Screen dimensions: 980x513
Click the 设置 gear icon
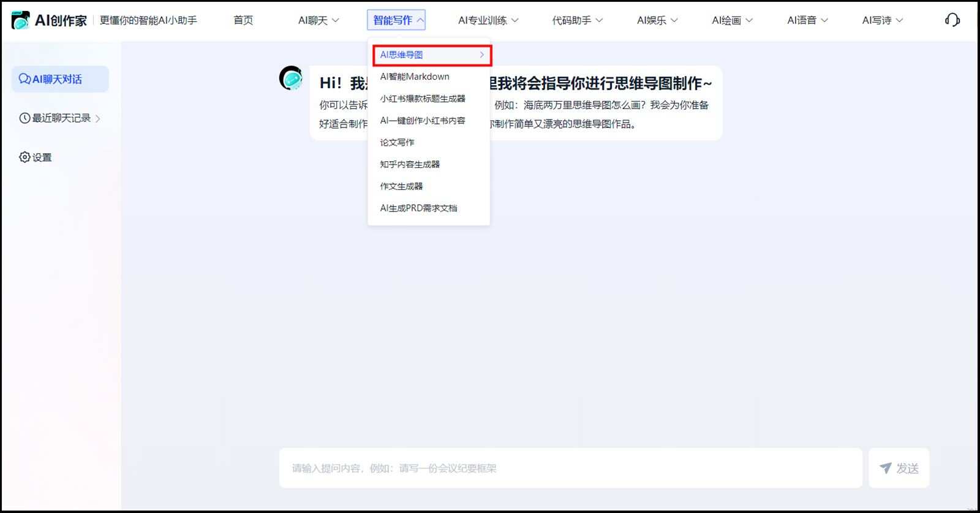(24, 157)
